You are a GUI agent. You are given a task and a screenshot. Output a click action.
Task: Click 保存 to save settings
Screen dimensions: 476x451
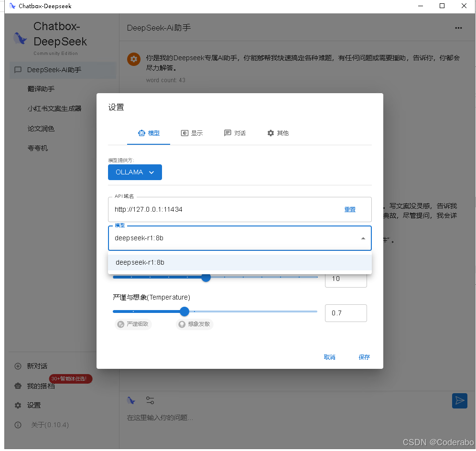tap(364, 357)
